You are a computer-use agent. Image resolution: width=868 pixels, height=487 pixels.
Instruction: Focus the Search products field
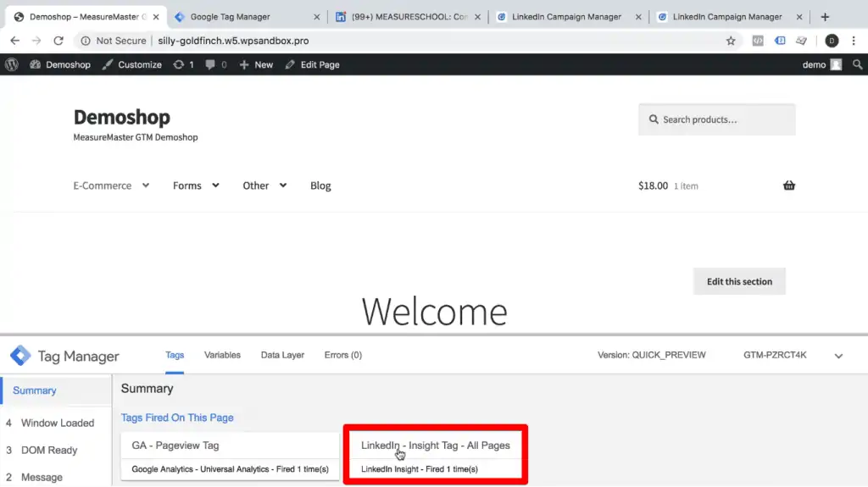click(717, 119)
